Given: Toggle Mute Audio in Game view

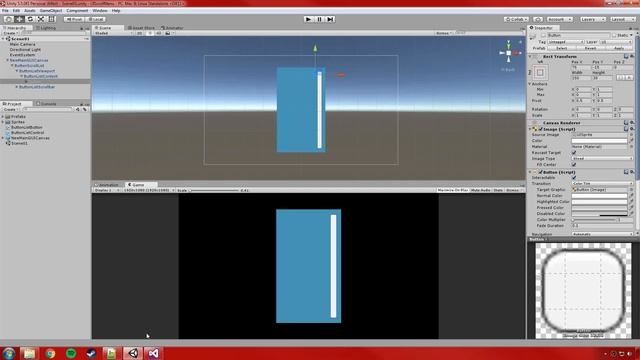Looking at the screenshot, I should point(480,190).
